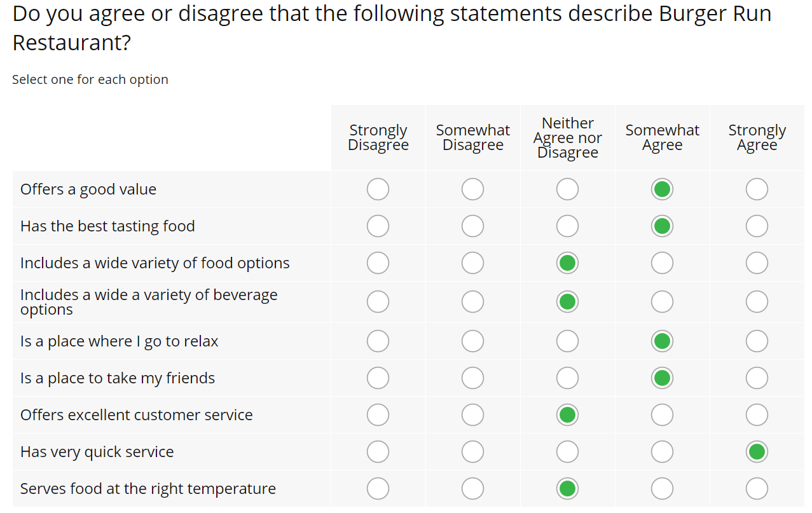This screenshot has height=513, width=812.
Task: Choose Strongly Disagree for Offers a good value
Action: click(378, 189)
